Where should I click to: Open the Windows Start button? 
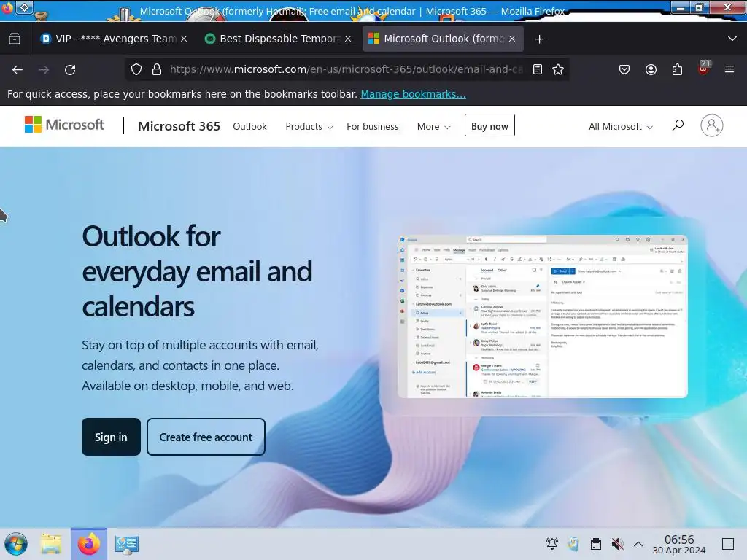coord(16,544)
